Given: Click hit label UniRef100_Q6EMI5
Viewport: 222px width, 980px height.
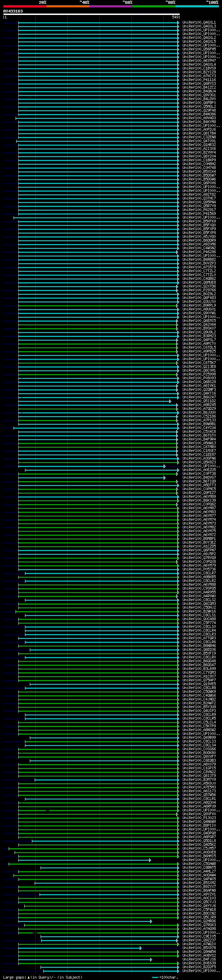Looking at the screenshot, I should click(199, 321).
